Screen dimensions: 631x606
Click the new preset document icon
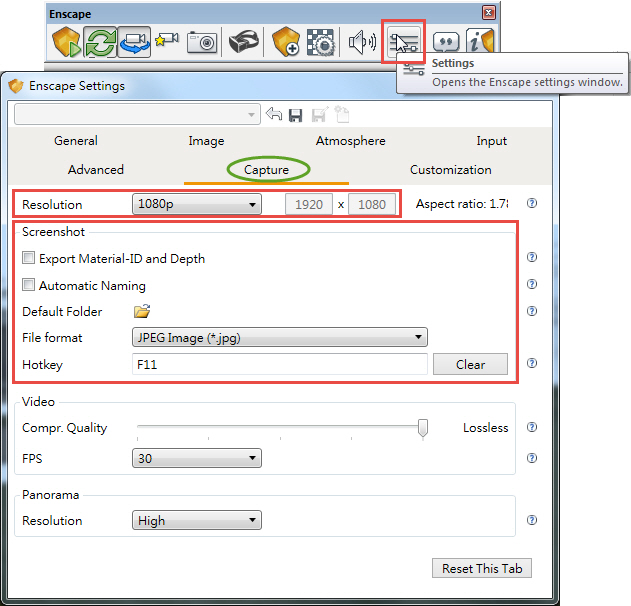coord(342,114)
